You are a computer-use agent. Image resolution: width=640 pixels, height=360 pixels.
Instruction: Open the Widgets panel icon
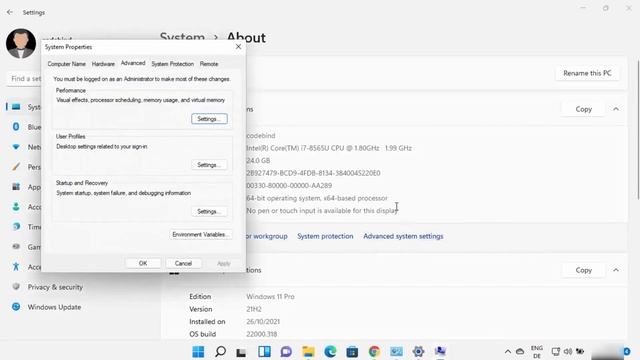264,351
